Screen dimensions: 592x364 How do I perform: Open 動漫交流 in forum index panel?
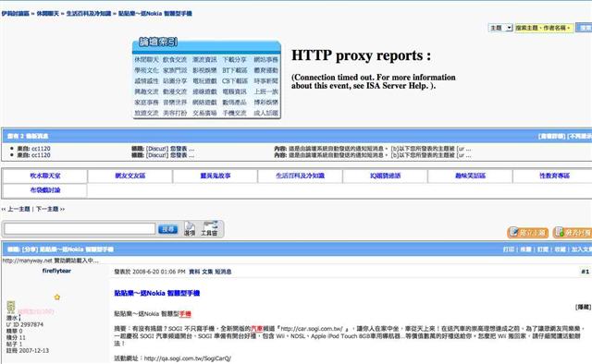[x=175, y=91]
